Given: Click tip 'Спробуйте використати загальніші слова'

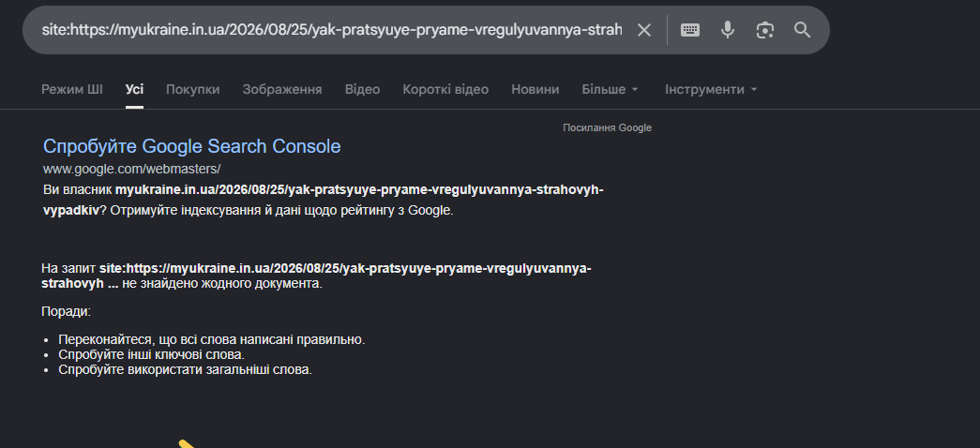Looking at the screenshot, I should tap(185, 370).
